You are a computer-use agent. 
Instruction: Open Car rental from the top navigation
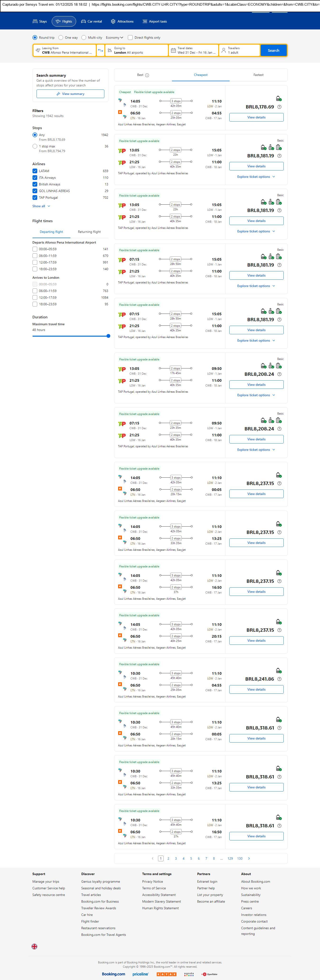pyautogui.click(x=92, y=22)
